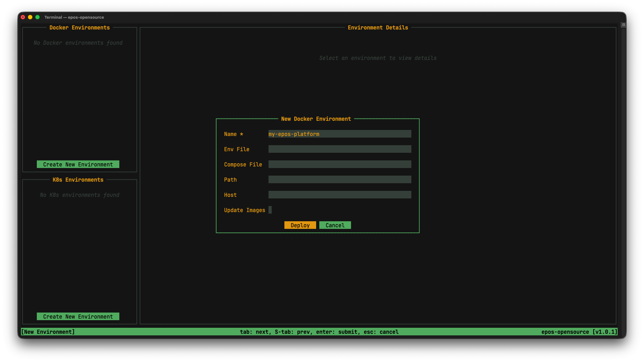The width and height of the screenshot is (644, 362).
Task: Click the Compose File input field
Action: click(x=339, y=164)
